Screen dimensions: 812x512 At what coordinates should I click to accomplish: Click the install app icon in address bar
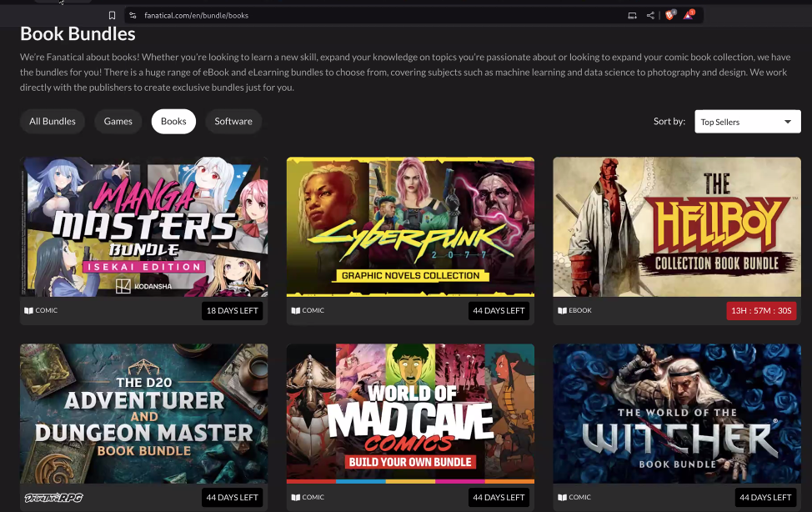click(x=632, y=16)
